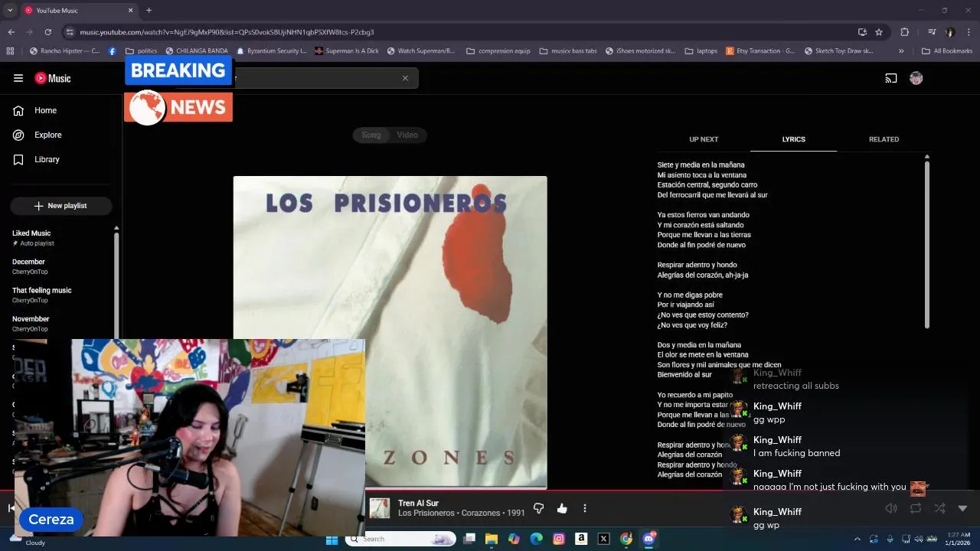The image size is (980, 551).
Task: Open the Cast to device icon
Action: (891, 78)
